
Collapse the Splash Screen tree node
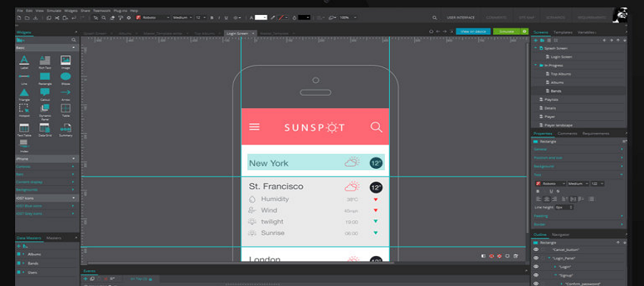[x=535, y=48]
